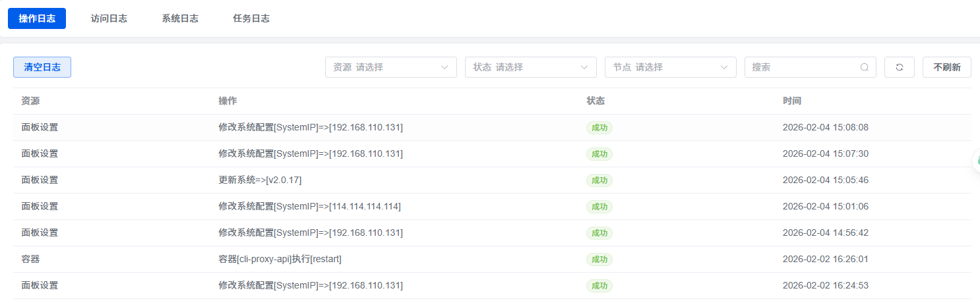This screenshot has height=303, width=980.
Task: Click the 114.114.114.114 SystemIP log entry
Action: [x=309, y=207]
